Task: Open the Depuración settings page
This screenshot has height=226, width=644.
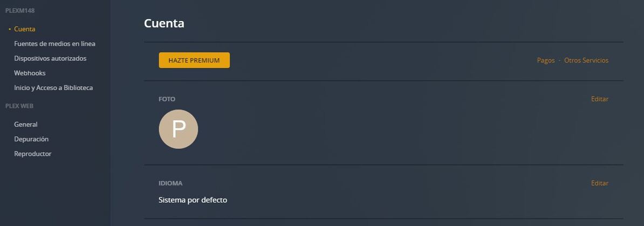Action: tap(31, 139)
